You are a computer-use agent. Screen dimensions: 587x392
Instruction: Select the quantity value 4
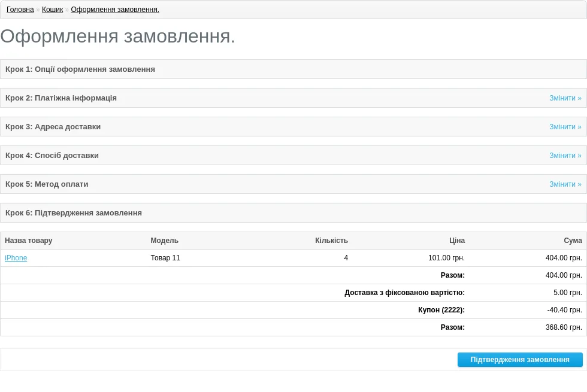346,258
